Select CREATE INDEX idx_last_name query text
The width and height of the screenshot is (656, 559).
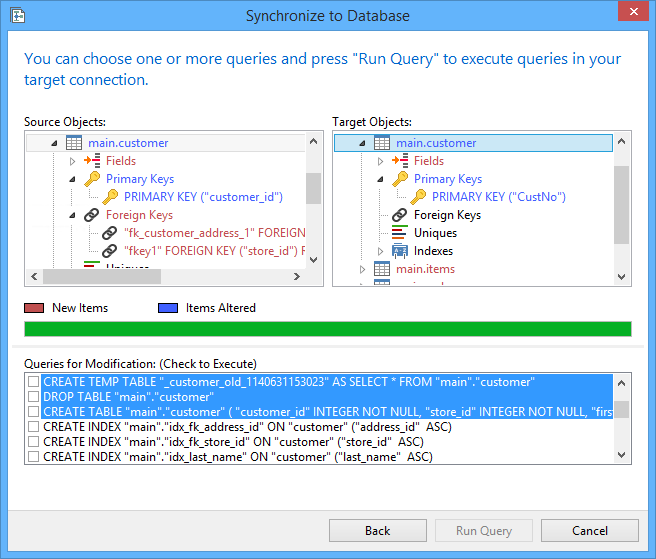(x=238, y=456)
